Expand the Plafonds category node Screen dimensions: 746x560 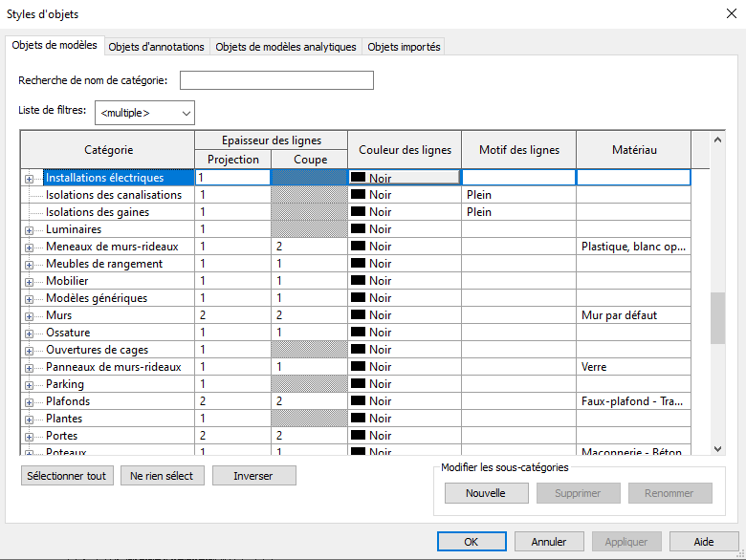point(29,401)
